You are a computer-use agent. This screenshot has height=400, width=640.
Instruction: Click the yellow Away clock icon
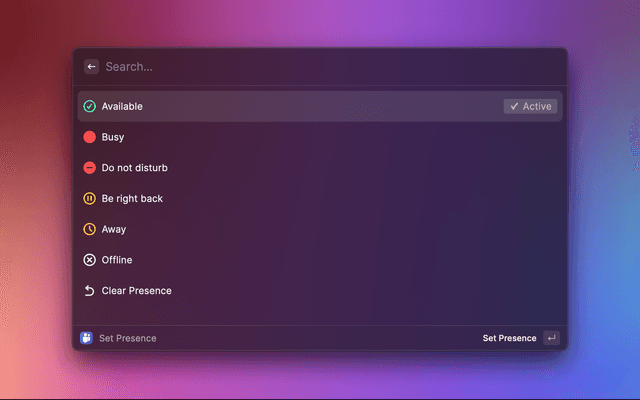point(89,229)
